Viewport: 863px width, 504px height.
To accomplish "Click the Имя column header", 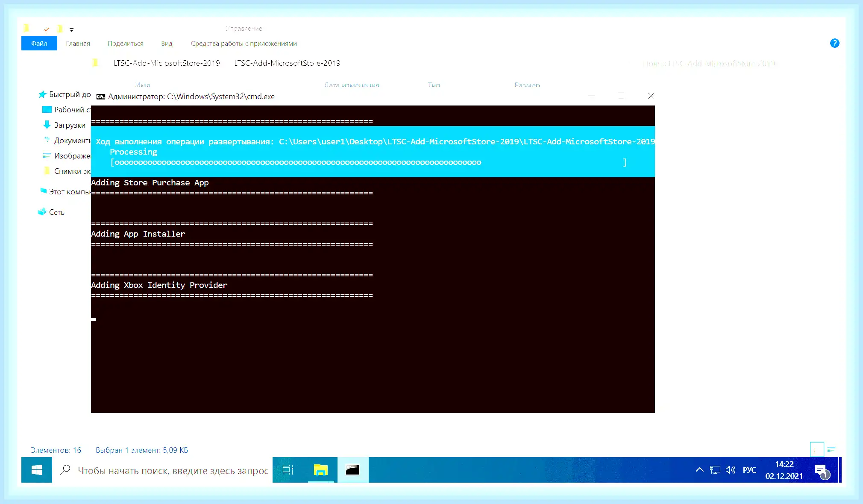I will (142, 85).
